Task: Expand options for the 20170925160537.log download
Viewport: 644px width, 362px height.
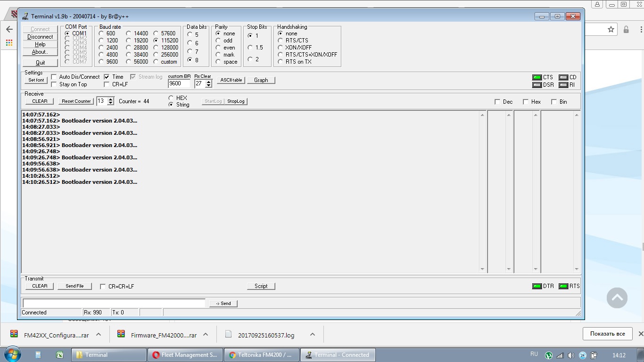Action: pyautogui.click(x=312, y=335)
